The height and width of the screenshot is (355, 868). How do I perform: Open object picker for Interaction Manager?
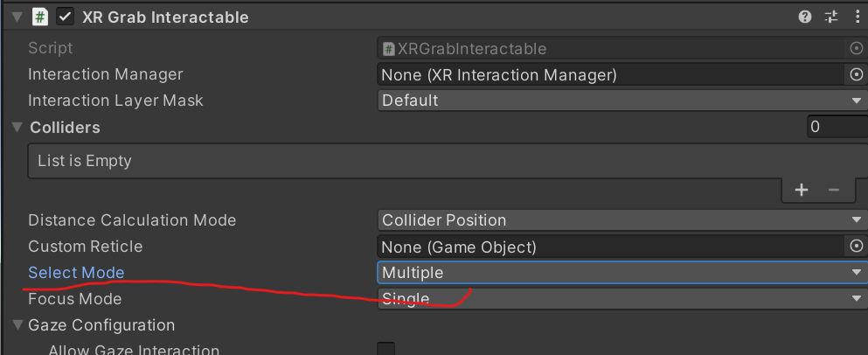[x=857, y=75]
